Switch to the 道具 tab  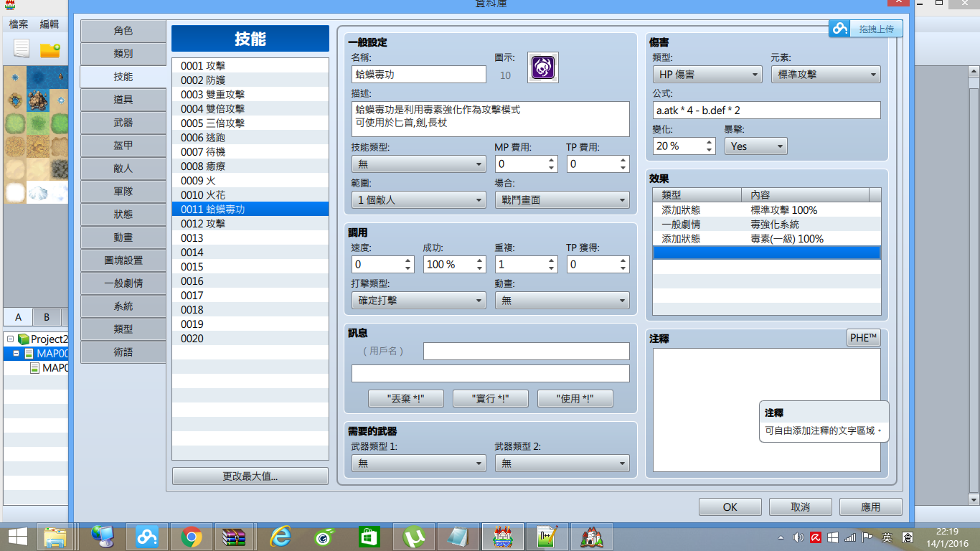pos(123,100)
